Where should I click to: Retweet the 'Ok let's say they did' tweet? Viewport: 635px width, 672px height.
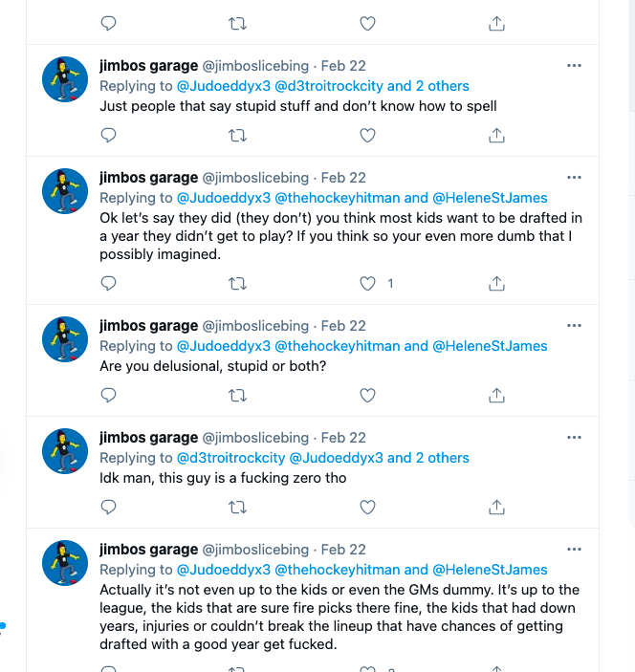(x=237, y=284)
